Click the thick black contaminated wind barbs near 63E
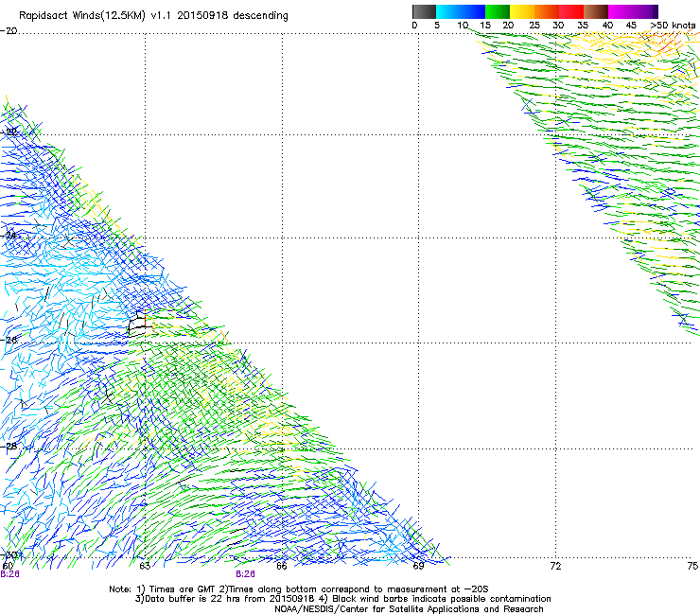700x615 pixels. 139,323
